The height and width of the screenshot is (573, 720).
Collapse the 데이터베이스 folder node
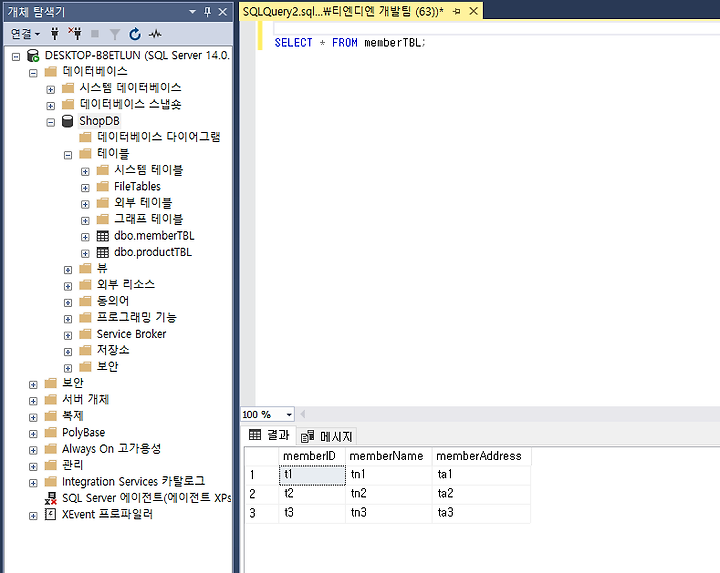(33, 73)
